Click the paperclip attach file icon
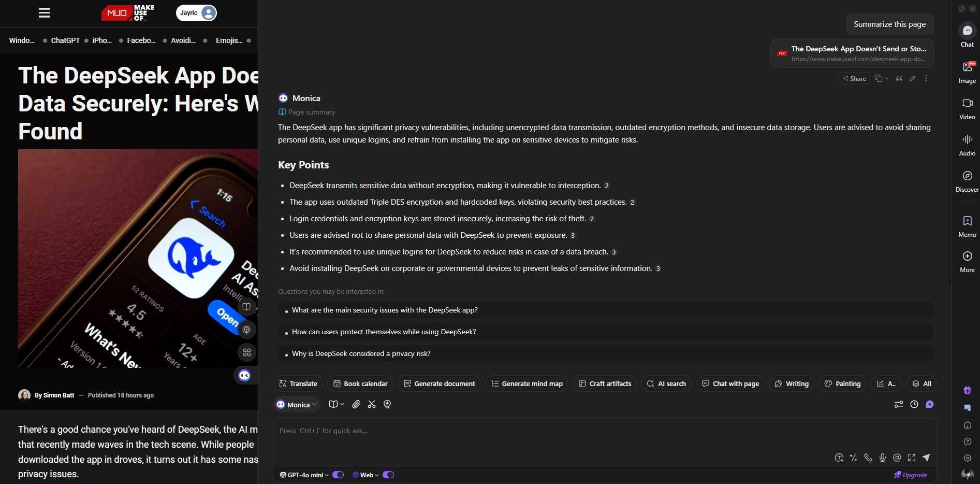This screenshot has height=484, width=980. pos(356,404)
